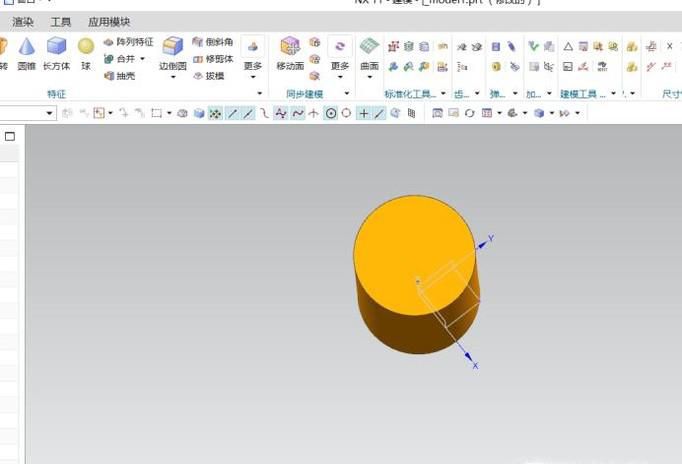The height and width of the screenshot is (464, 682).
Task: Open the Render (渲染) ribbon tab
Action: coord(22,21)
